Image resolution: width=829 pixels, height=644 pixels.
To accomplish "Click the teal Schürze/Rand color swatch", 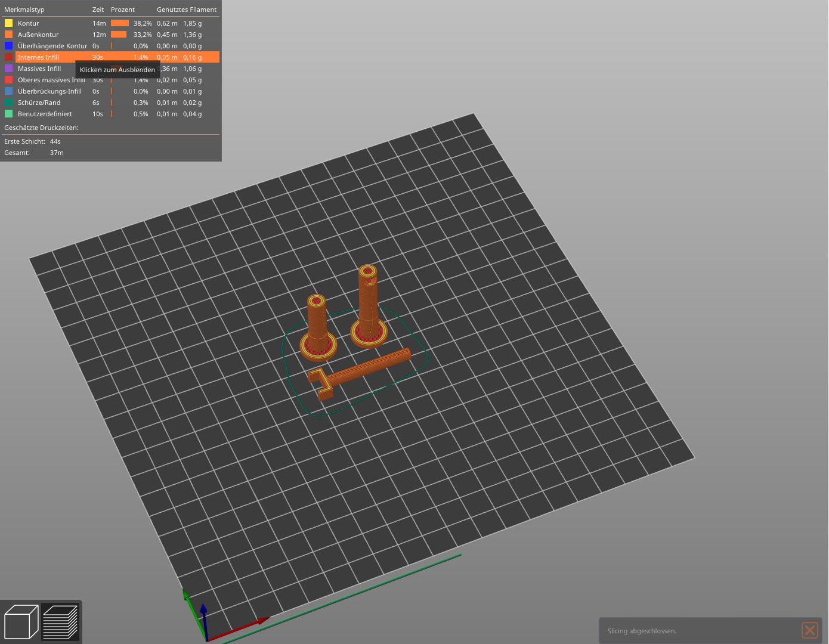I will pos(8,103).
